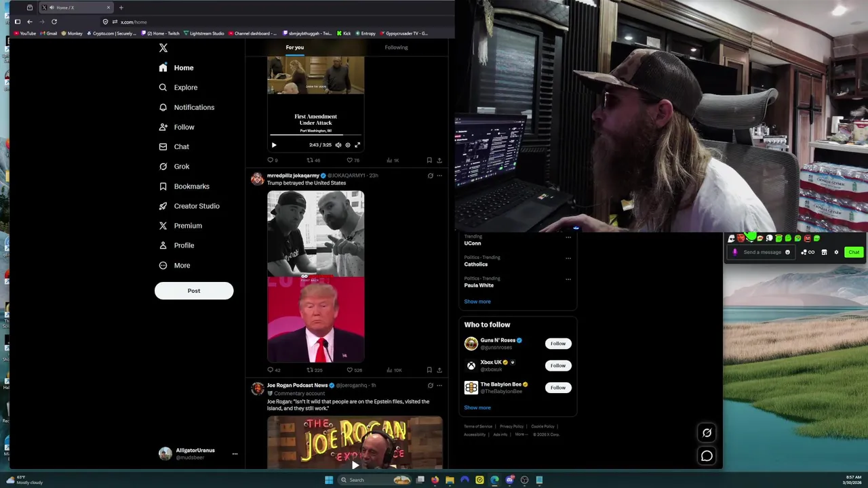Reload the x.com page in the browser
This screenshot has width=868, height=488.
pyautogui.click(x=54, y=22)
